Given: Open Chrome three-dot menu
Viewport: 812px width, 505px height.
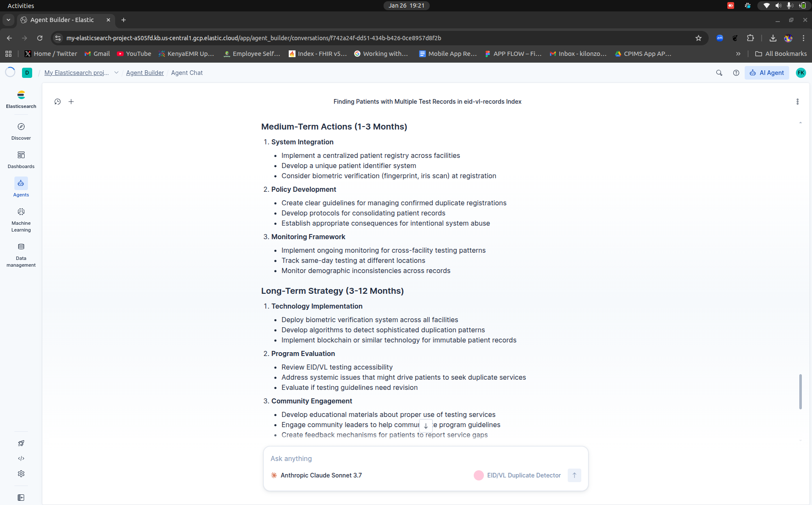Looking at the screenshot, I should coord(804,38).
